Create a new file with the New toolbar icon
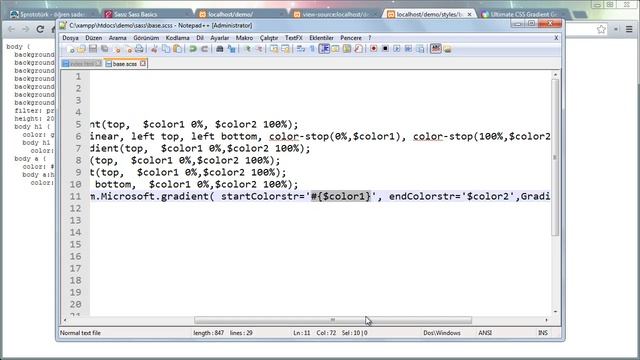The height and width of the screenshot is (360, 640). tap(71, 49)
